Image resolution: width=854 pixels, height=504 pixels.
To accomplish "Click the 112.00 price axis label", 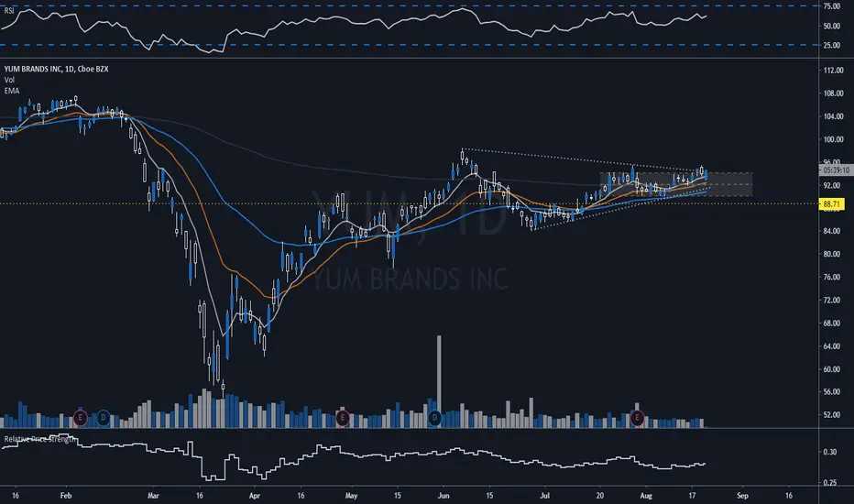I will (833, 71).
